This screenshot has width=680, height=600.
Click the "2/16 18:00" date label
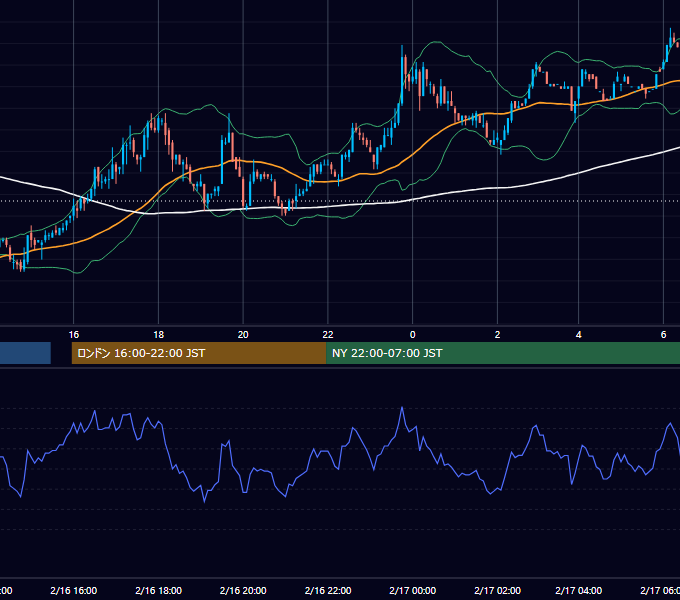[159, 590]
